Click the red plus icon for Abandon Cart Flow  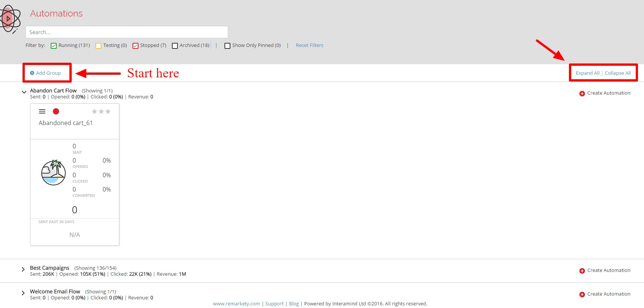[x=582, y=94]
